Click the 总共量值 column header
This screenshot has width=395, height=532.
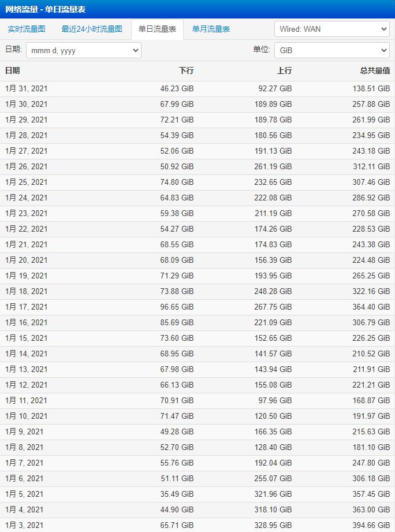tap(375, 70)
